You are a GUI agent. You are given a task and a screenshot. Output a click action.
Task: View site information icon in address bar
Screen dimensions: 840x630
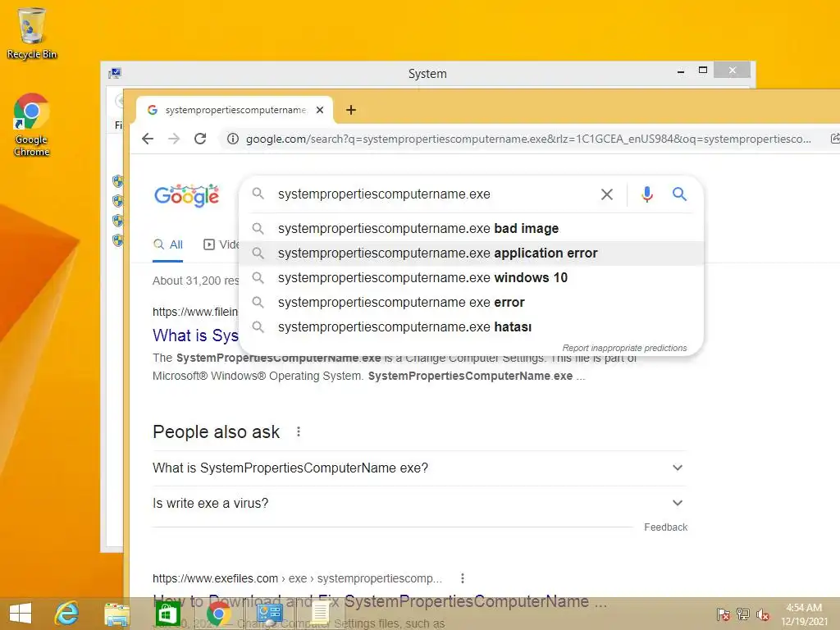pyautogui.click(x=232, y=139)
